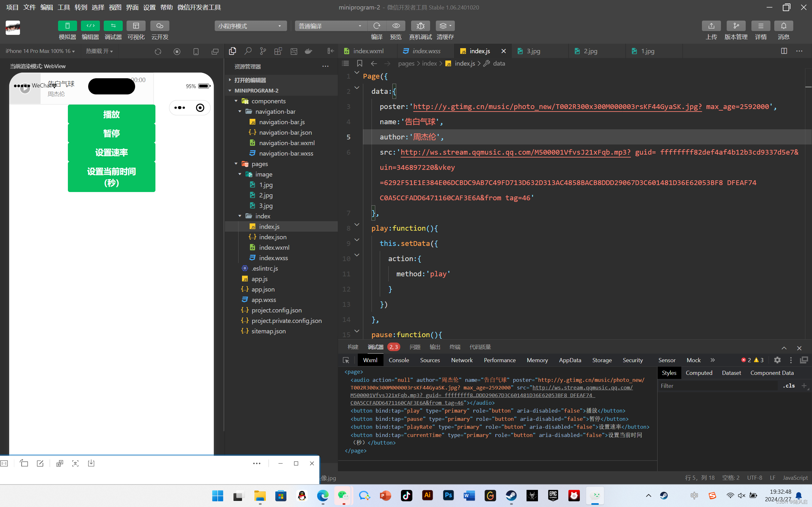812x507 pixels.
Task: Toggle the debugger panel button
Action: tap(113, 26)
